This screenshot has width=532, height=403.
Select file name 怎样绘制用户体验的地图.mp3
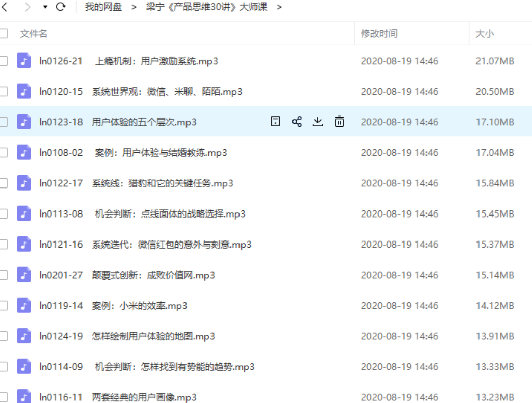tap(153, 336)
